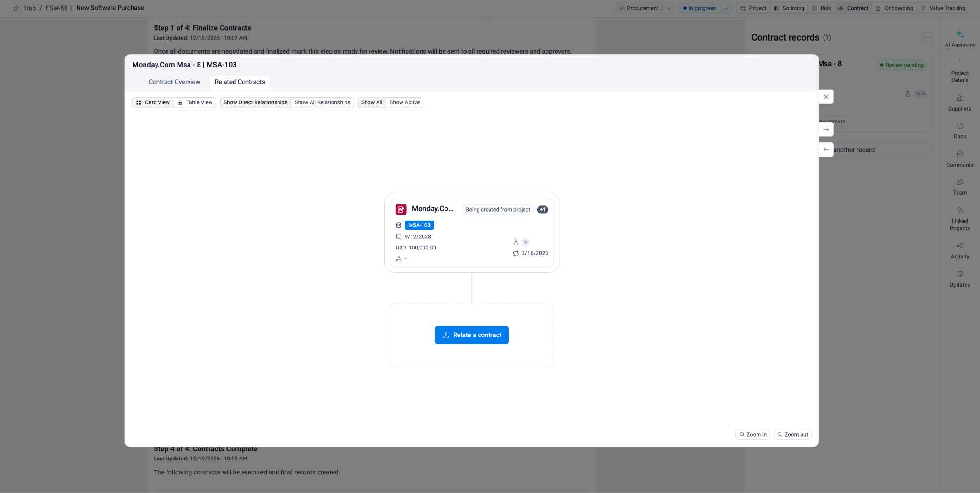Open the Team sidebar icon
This screenshot has width=980, height=493.
959,182
